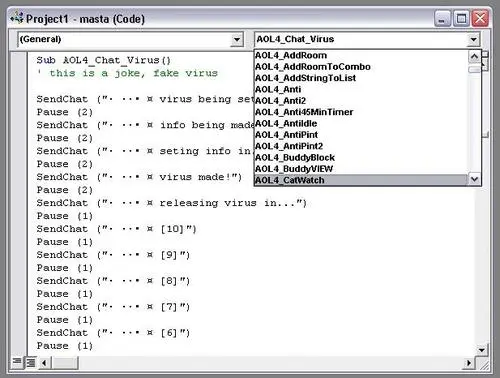Image resolution: width=500 pixels, height=378 pixels.
Task: Click code window vertical scroll down arrow
Action: point(482,350)
